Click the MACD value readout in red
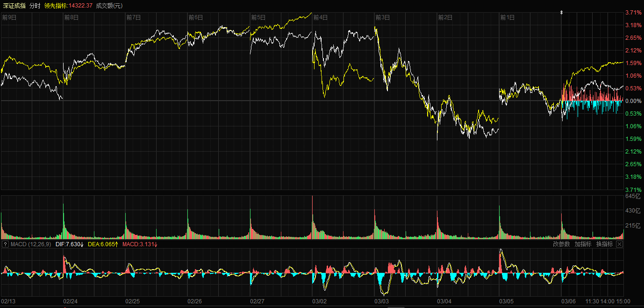The image size is (644, 308). (140, 244)
